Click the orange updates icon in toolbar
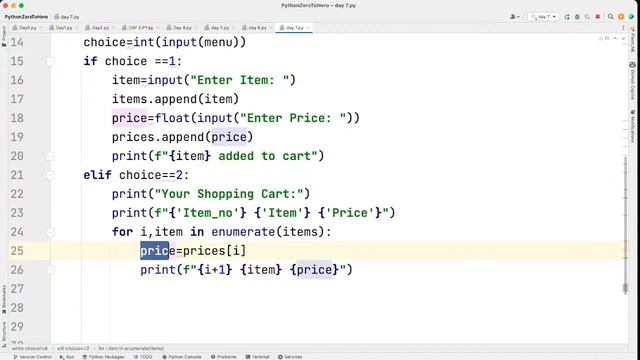The height and width of the screenshot is (360, 640). coord(621,17)
